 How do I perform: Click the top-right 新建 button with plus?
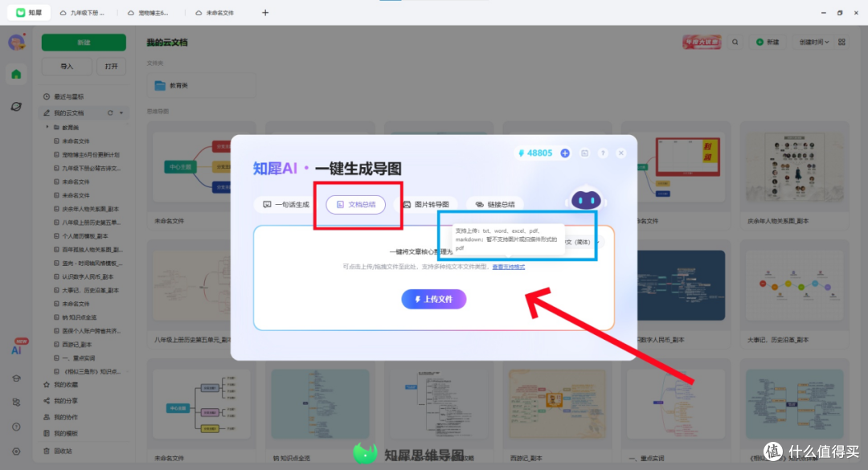pos(768,42)
